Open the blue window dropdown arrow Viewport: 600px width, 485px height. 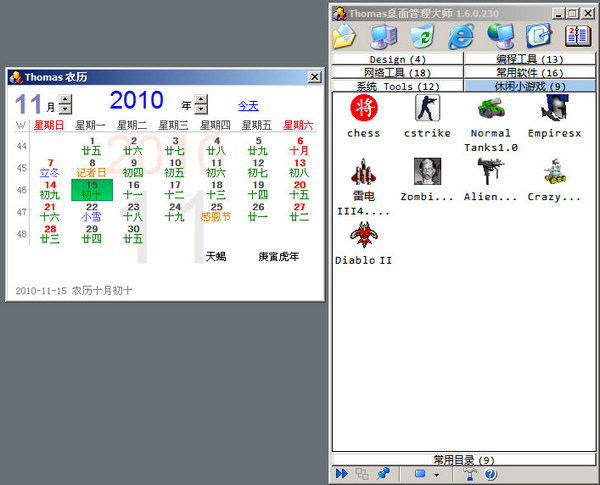[436, 474]
